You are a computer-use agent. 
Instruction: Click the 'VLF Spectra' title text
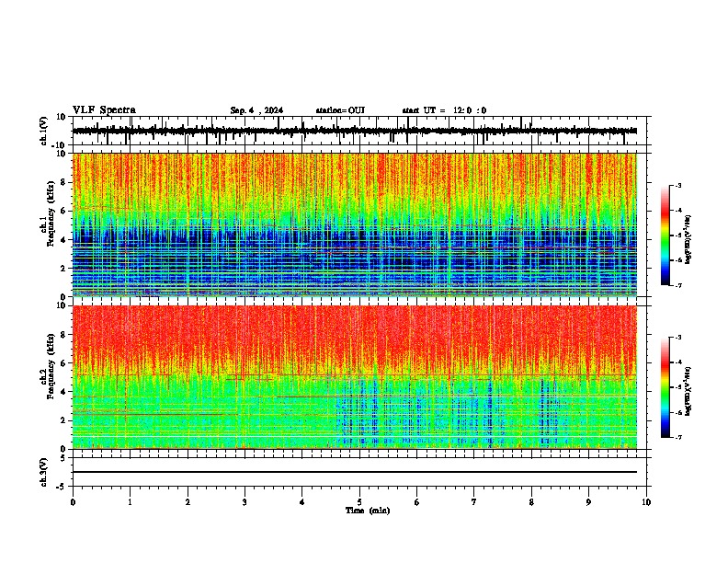[x=104, y=110]
